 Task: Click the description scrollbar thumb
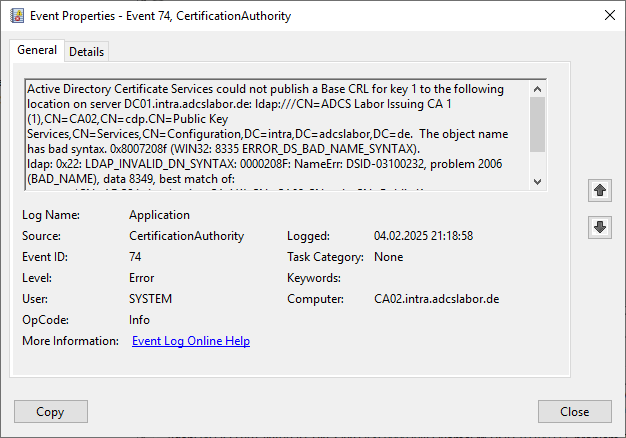(538, 123)
